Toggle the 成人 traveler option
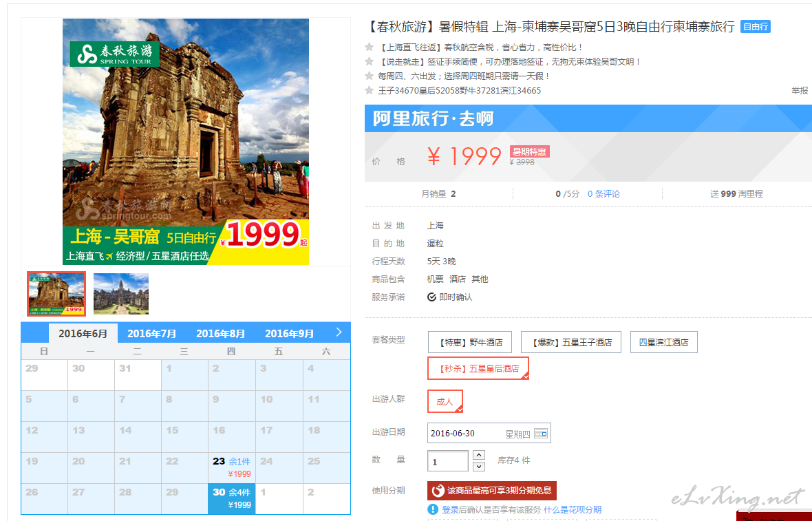This screenshot has height=521, width=812. [x=445, y=401]
